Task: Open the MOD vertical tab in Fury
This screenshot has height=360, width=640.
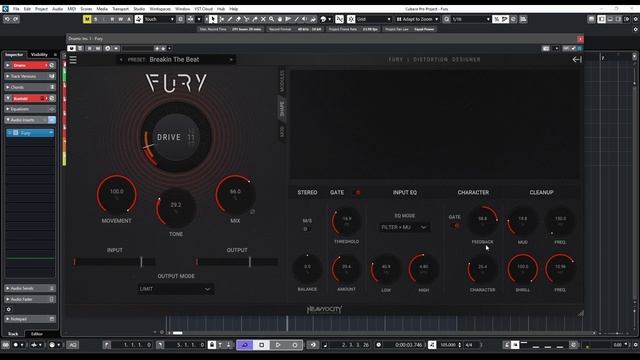Action: 282,131
